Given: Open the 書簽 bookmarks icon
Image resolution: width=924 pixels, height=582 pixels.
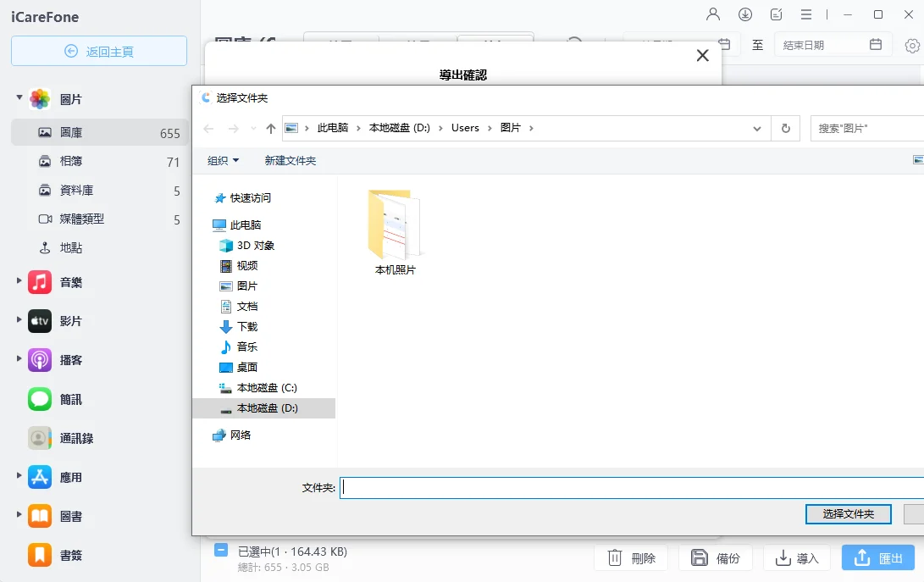Looking at the screenshot, I should [x=40, y=555].
